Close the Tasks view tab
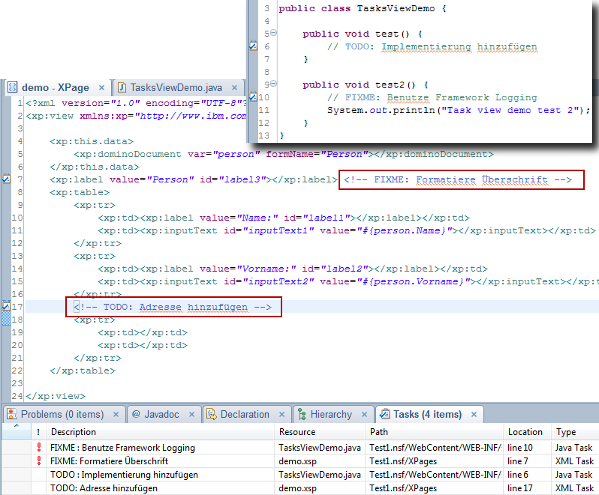599x495 pixels. click(474, 414)
